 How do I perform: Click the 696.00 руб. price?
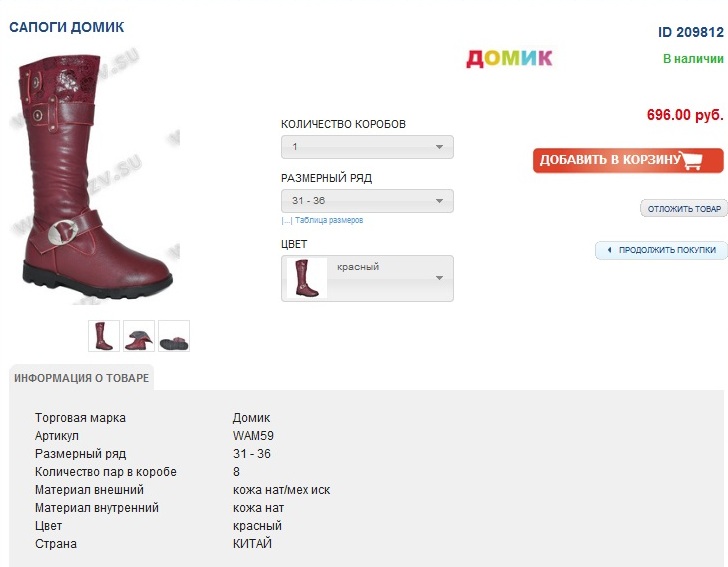pyautogui.click(x=684, y=115)
